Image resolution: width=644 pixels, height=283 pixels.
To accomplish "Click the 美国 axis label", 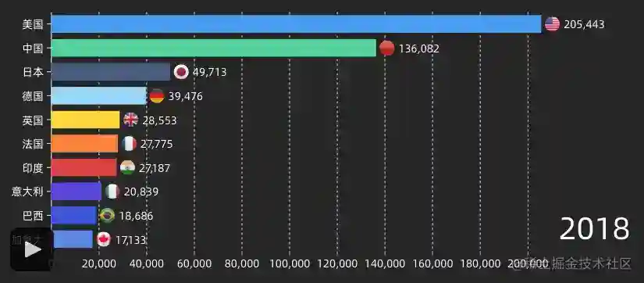I will (33, 25).
